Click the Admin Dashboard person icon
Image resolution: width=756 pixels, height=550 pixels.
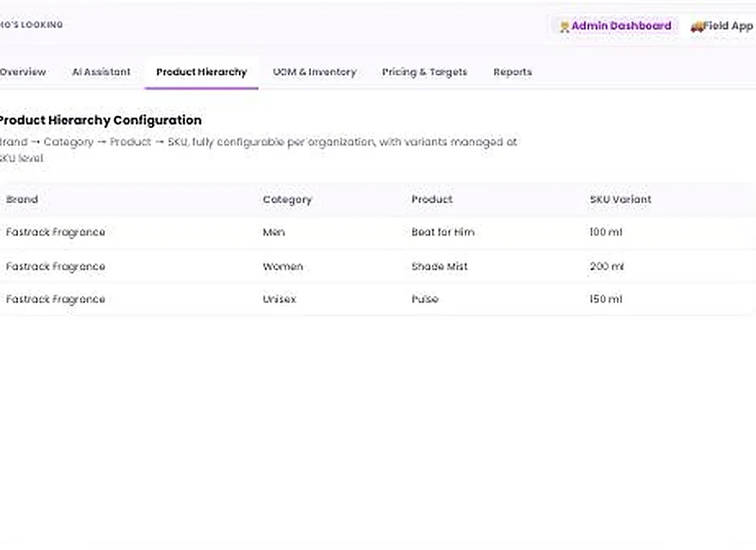564,27
